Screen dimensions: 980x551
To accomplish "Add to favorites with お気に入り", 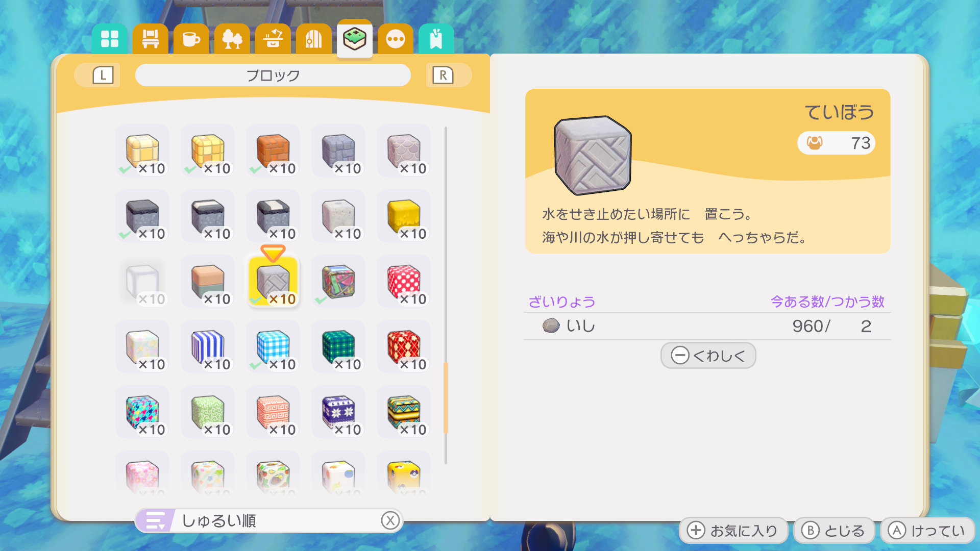I will coord(733,531).
